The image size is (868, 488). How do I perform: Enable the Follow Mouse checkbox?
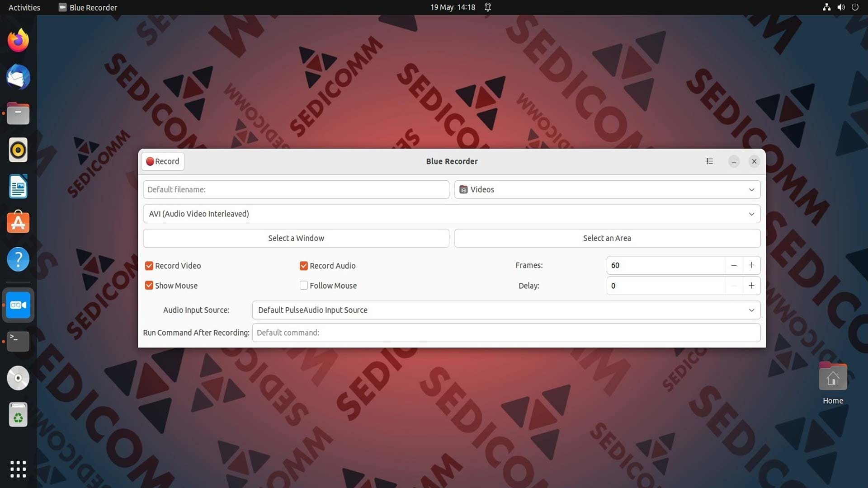(x=304, y=286)
